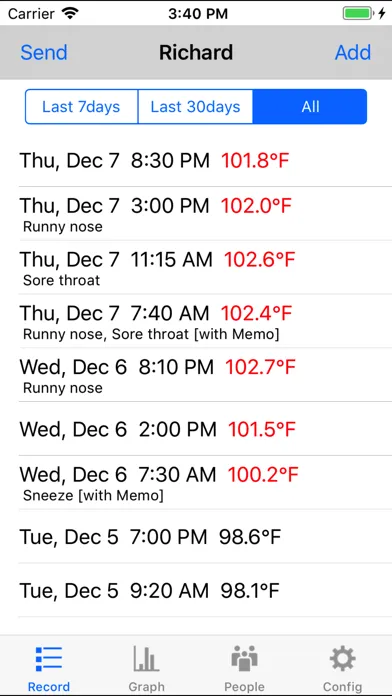The width and height of the screenshot is (392, 696).
Task: Open the Record tab list icon
Action: pyautogui.click(x=49, y=659)
